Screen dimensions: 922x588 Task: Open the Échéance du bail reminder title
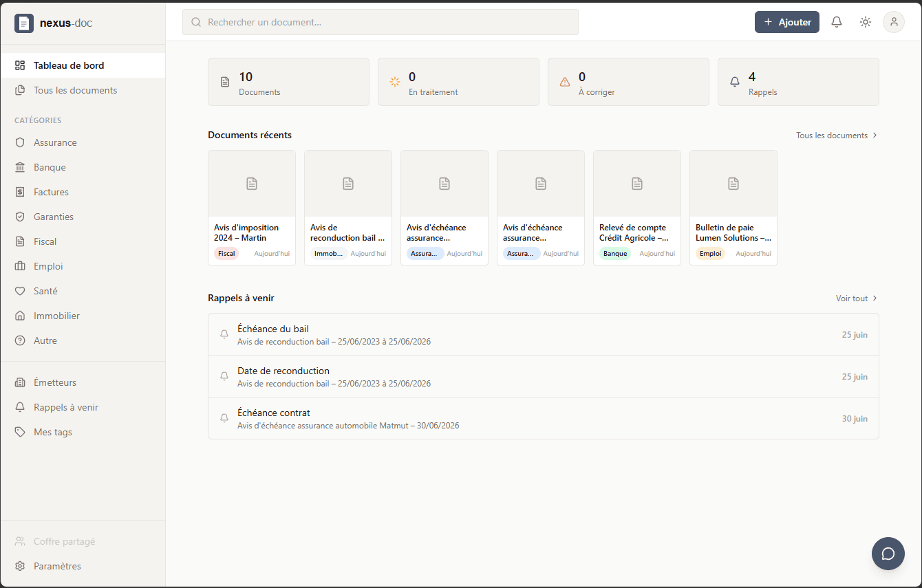pyautogui.click(x=273, y=329)
